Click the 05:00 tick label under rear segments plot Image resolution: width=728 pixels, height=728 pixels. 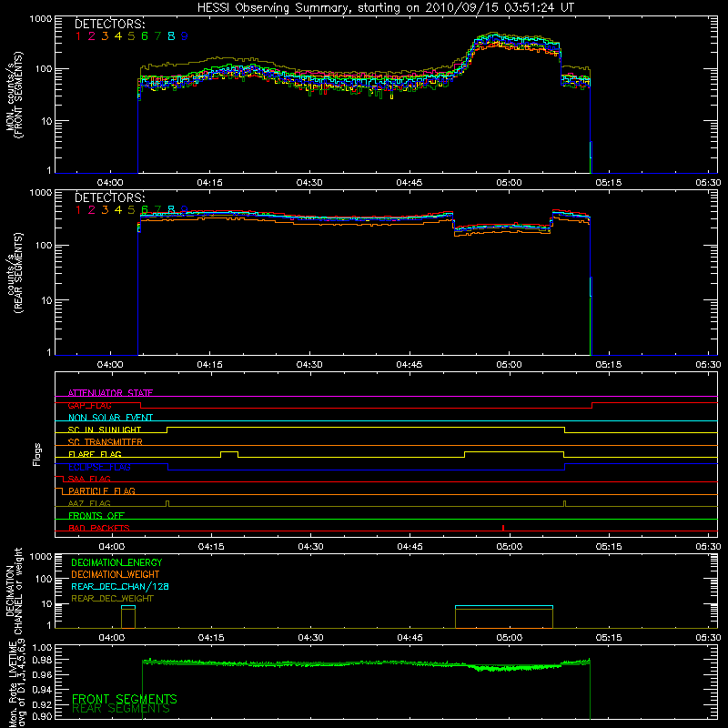[509, 365]
